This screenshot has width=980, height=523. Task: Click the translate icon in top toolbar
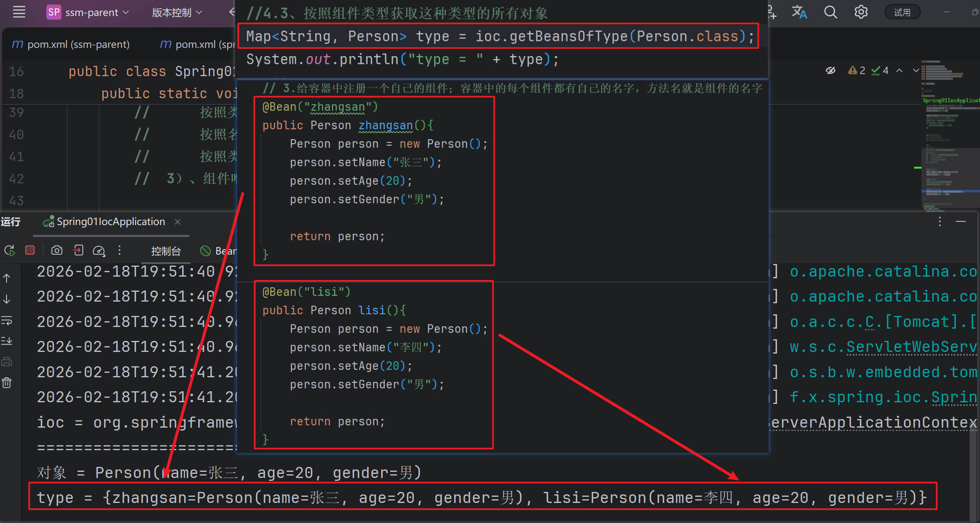[799, 12]
